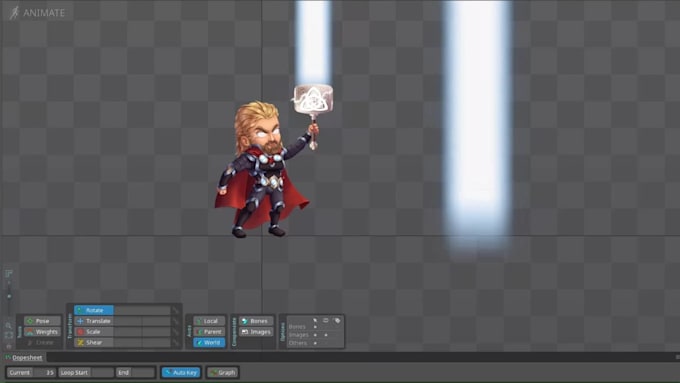Activate the Translate transform tool
This screenshot has width=680, height=383.
[x=94, y=321]
